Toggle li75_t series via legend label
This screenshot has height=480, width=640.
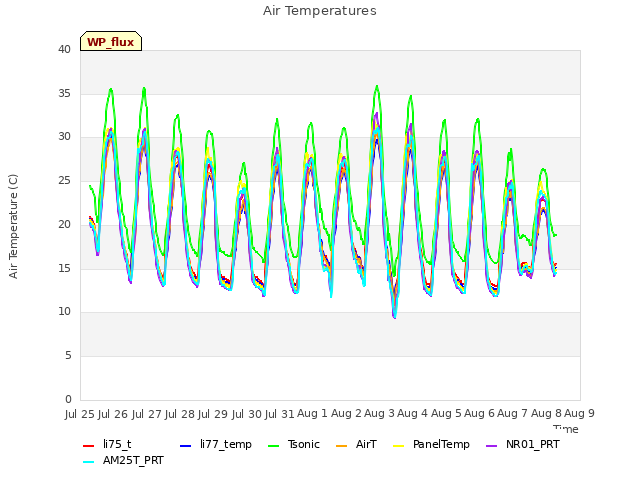tap(117, 444)
